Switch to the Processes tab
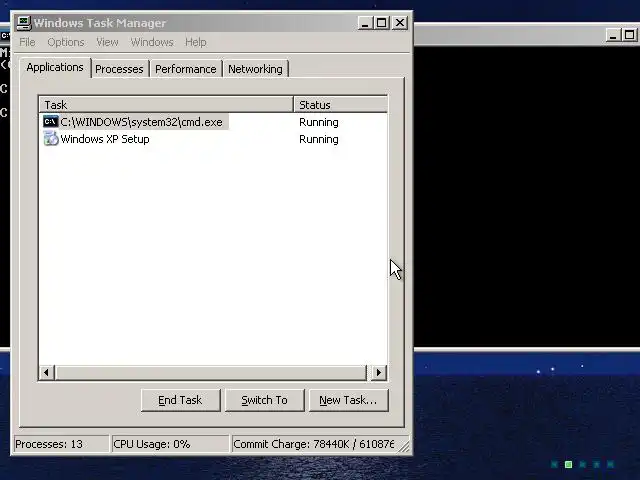Viewport: 640px width, 480px height. pyautogui.click(x=119, y=69)
